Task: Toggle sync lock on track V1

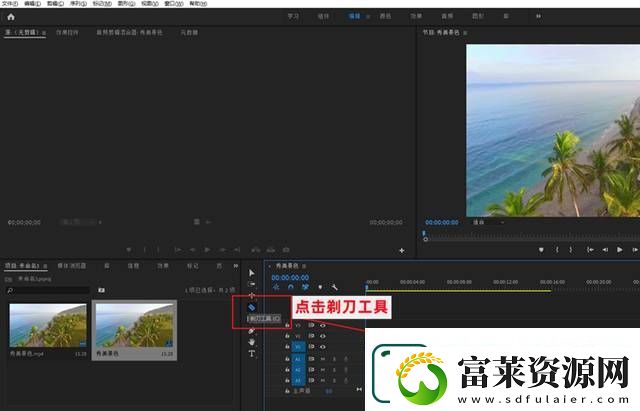Action: [311, 347]
